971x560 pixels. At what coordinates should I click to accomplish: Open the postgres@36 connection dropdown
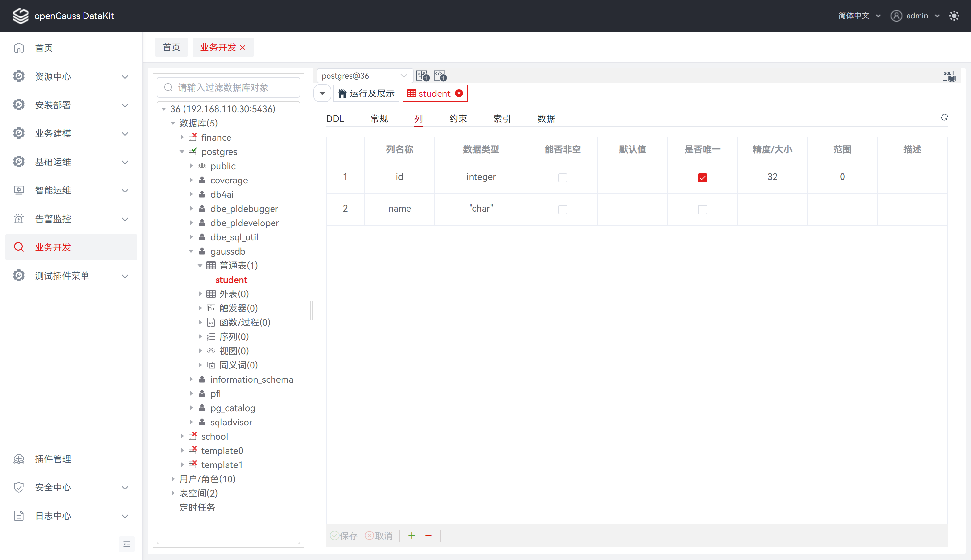pos(364,76)
